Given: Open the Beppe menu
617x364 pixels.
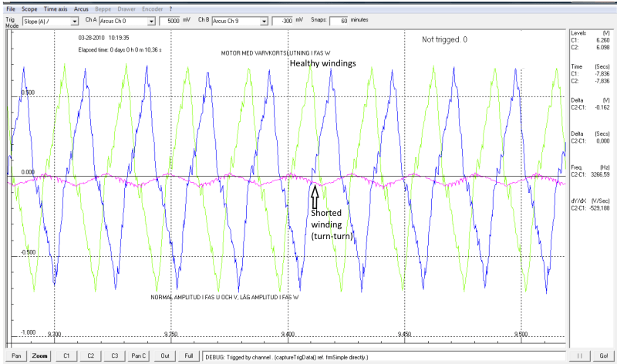Looking at the screenshot, I should coord(103,8).
